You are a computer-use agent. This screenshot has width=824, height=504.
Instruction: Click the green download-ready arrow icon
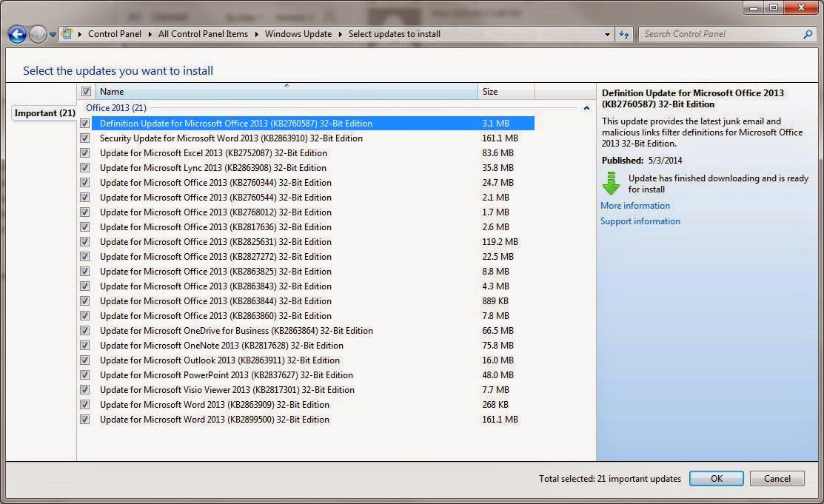tap(612, 183)
